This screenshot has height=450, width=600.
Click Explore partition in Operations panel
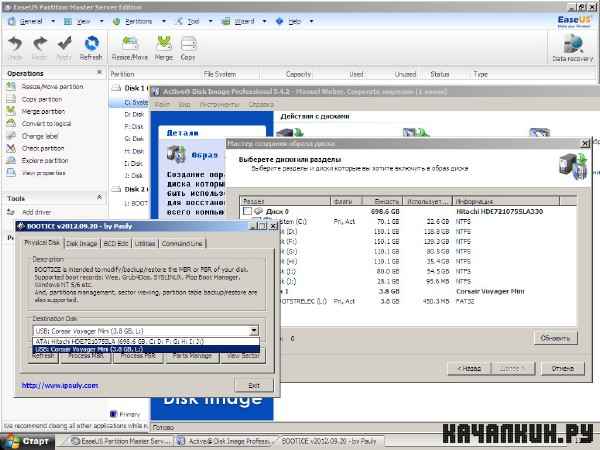[x=45, y=160]
